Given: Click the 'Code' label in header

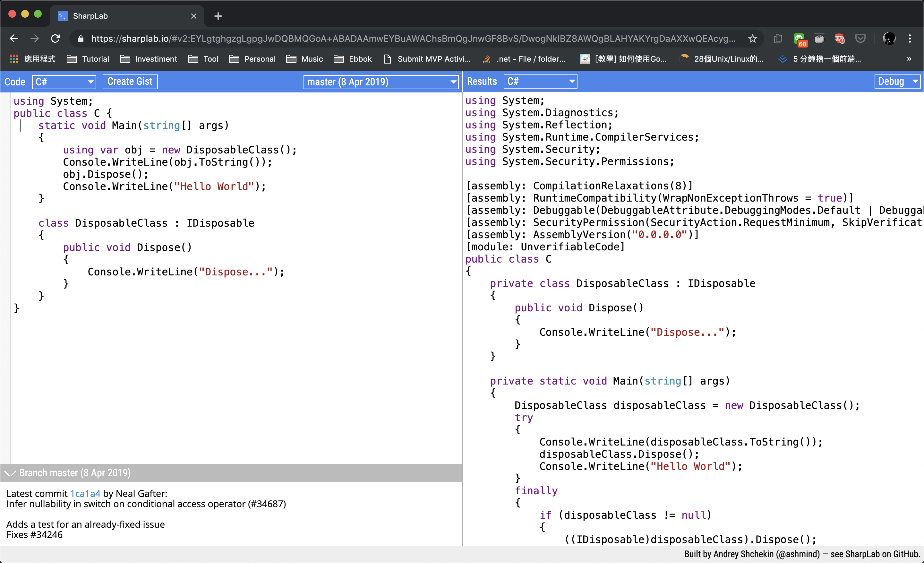Looking at the screenshot, I should coord(15,82).
